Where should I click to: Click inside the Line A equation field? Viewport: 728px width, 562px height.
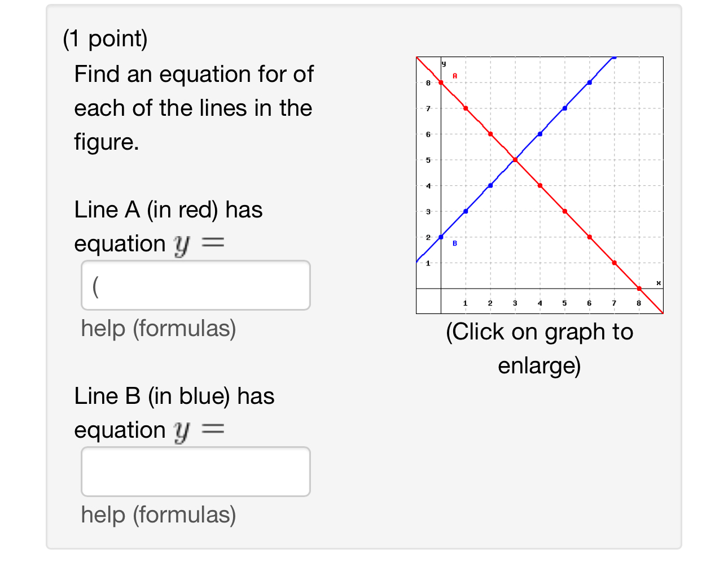pyautogui.click(x=196, y=285)
